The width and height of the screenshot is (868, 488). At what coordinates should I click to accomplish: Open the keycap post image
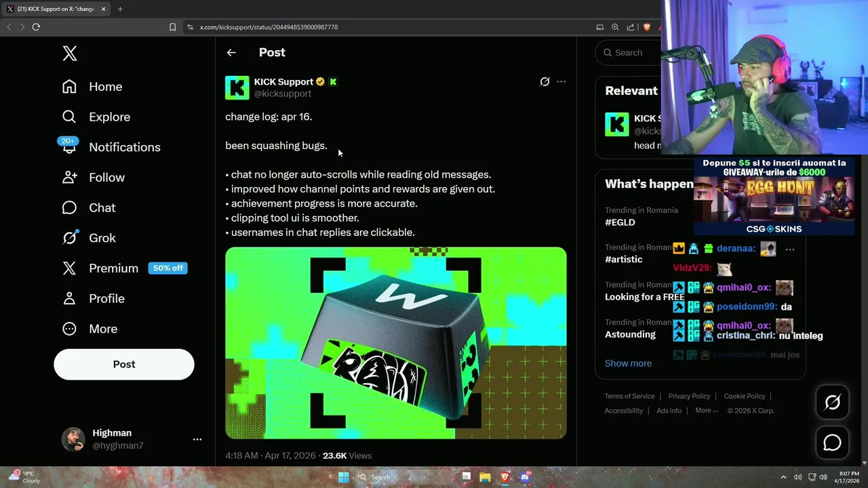pyautogui.click(x=396, y=343)
